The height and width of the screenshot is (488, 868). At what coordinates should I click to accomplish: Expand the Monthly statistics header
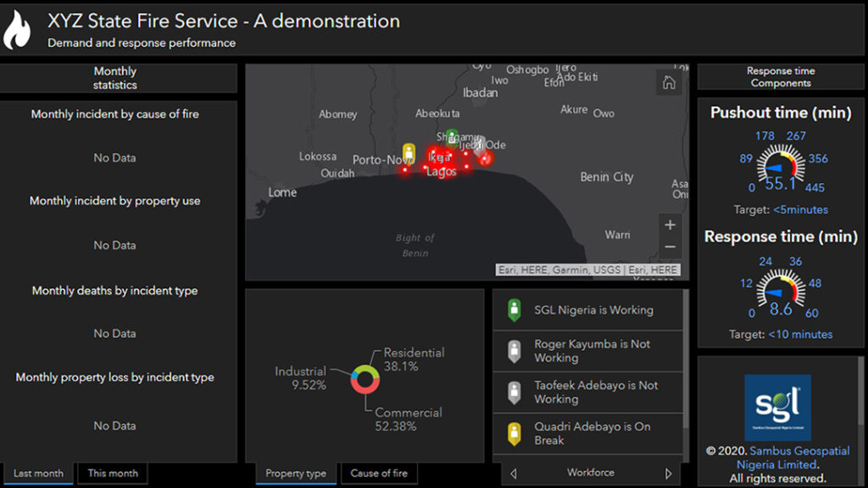(115, 77)
